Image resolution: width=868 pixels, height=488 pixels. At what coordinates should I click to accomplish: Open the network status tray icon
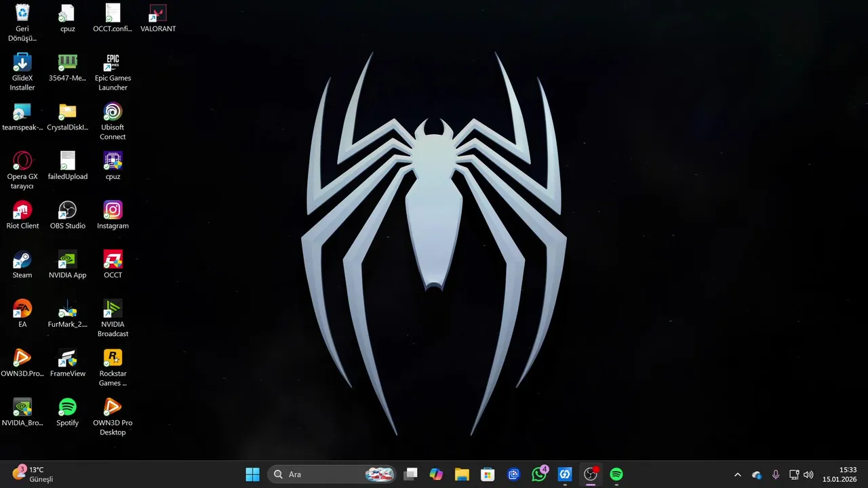tap(794, 474)
